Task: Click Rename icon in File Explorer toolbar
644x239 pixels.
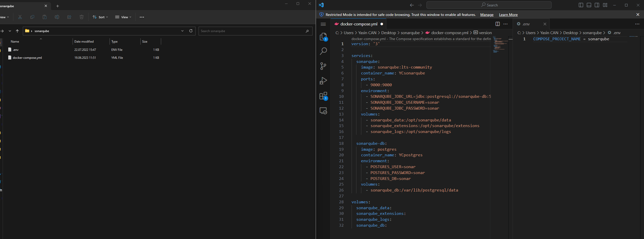Action: pyautogui.click(x=57, y=17)
